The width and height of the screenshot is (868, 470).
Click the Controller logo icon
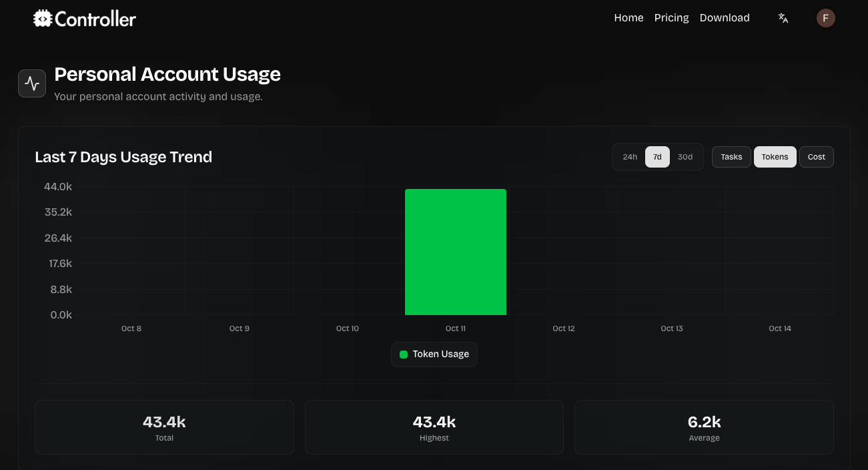tap(42, 19)
